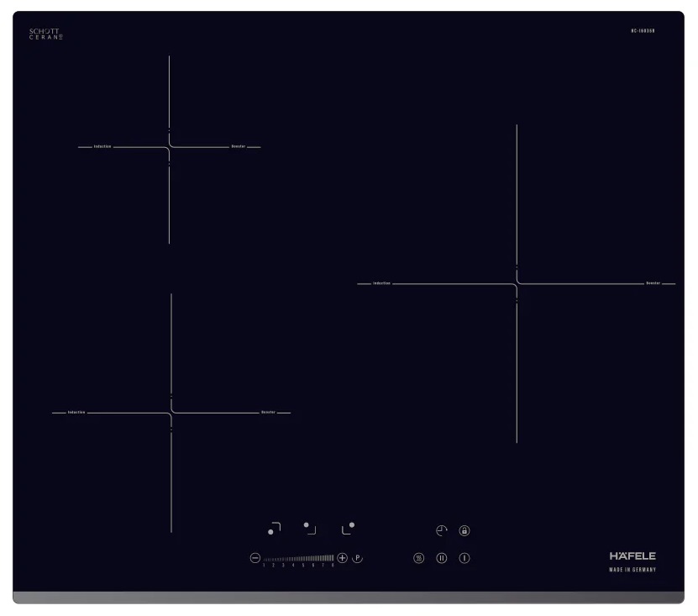Click the Made in Germany text
Image resolution: width=698 pixels, height=616 pixels.
(632, 570)
